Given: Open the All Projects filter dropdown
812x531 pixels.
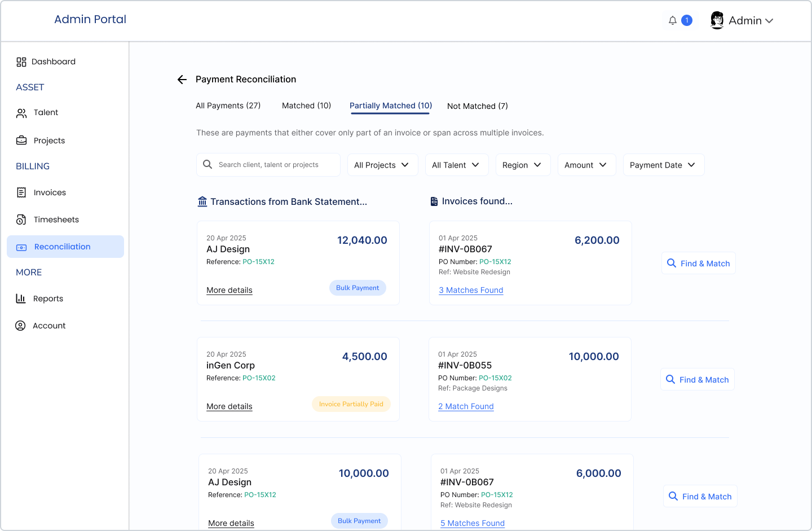Looking at the screenshot, I should coord(382,165).
